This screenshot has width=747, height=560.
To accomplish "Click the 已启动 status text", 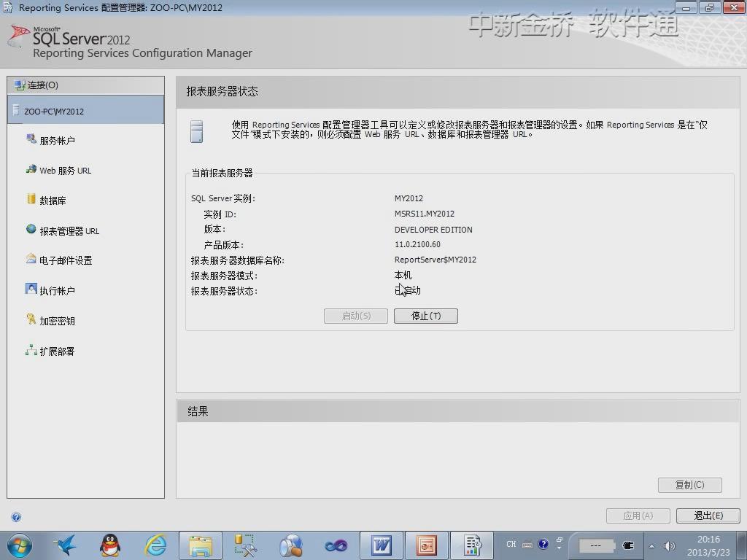I will [x=408, y=290].
